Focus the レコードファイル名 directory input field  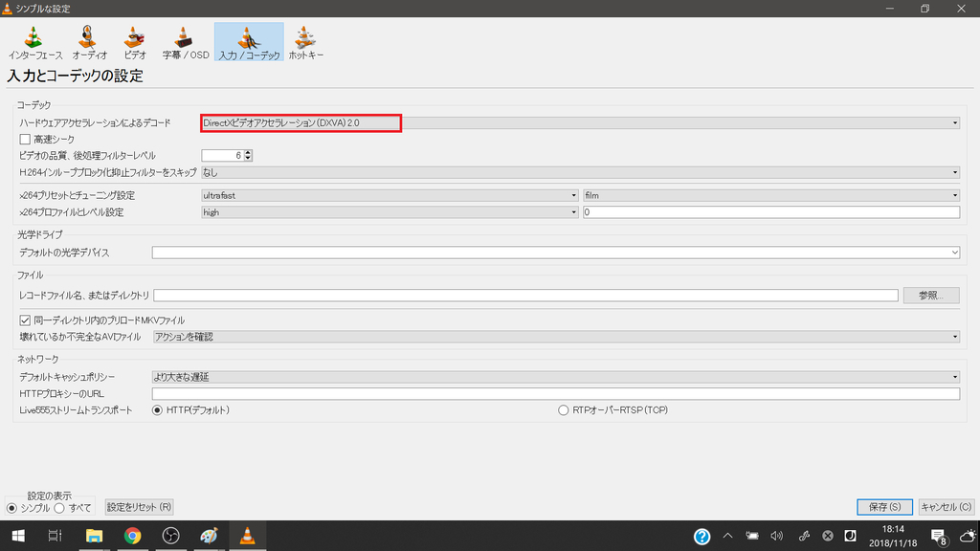click(x=525, y=295)
